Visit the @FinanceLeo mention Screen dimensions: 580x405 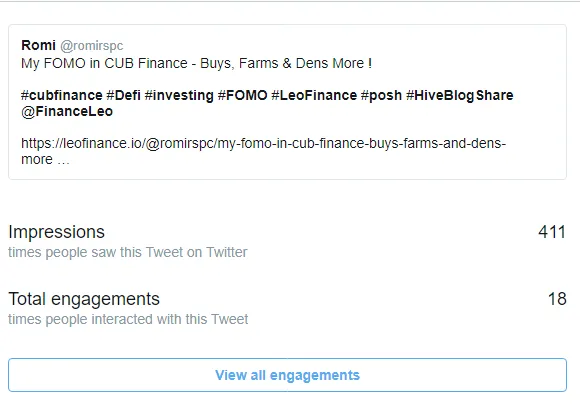pos(67,111)
